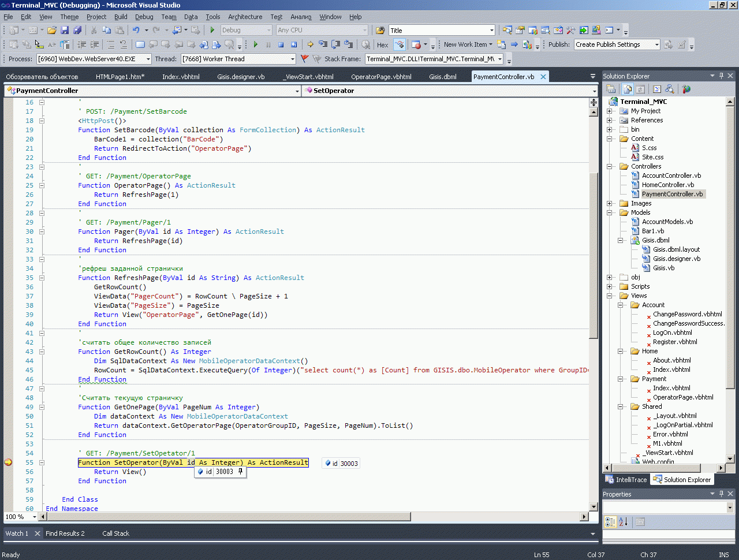Click the Stop Debugging square icon
The image size is (739, 560).
[281, 44]
